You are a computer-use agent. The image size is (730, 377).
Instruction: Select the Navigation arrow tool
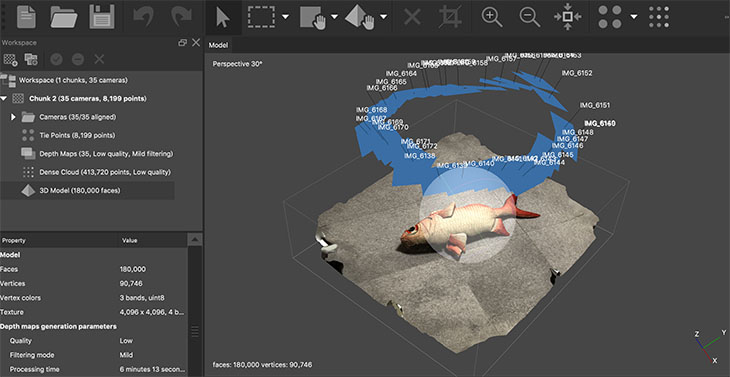(223, 18)
